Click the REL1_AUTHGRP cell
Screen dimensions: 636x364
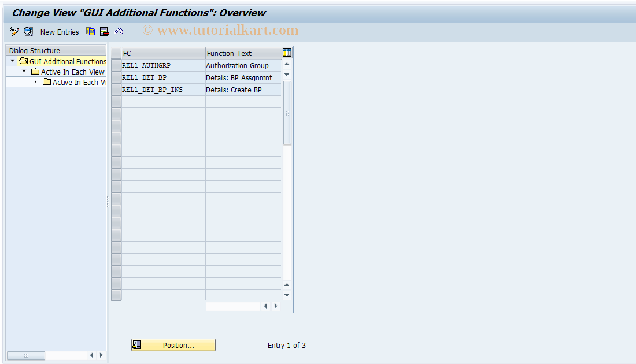coord(163,65)
